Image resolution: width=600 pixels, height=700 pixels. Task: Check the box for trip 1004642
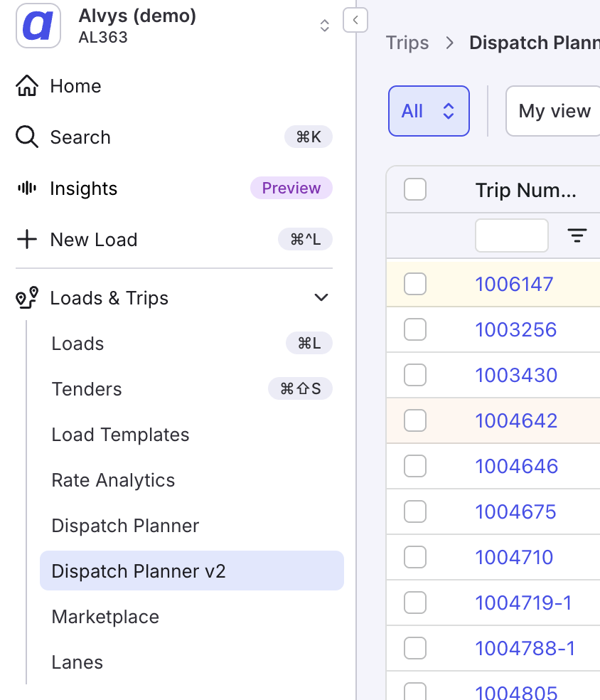click(x=415, y=420)
